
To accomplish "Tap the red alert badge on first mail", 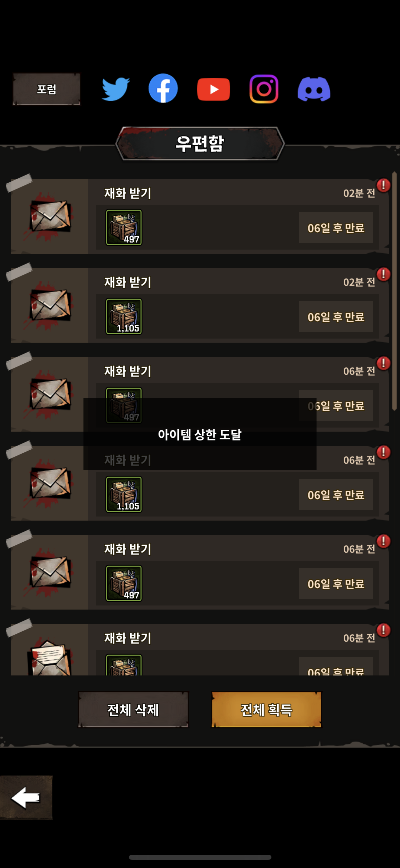I will tap(383, 185).
